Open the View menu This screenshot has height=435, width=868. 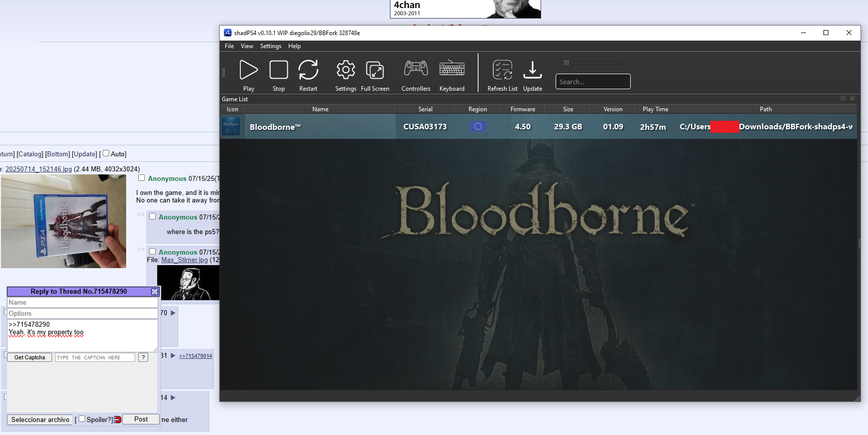(247, 46)
